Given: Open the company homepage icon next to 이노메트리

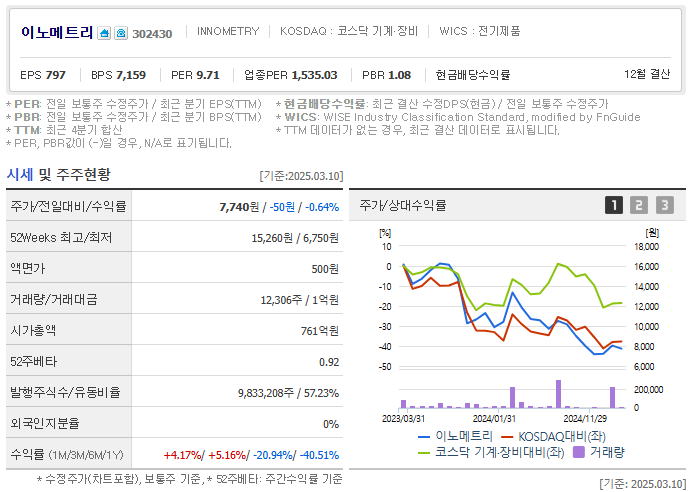Looking at the screenshot, I should tap(104, 33).
